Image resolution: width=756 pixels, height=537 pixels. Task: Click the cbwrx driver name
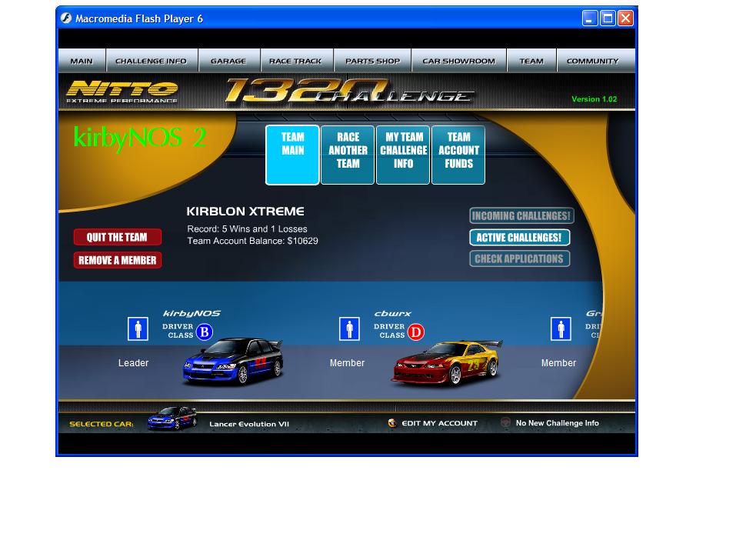pyautogui.click(x=393, y=314)
